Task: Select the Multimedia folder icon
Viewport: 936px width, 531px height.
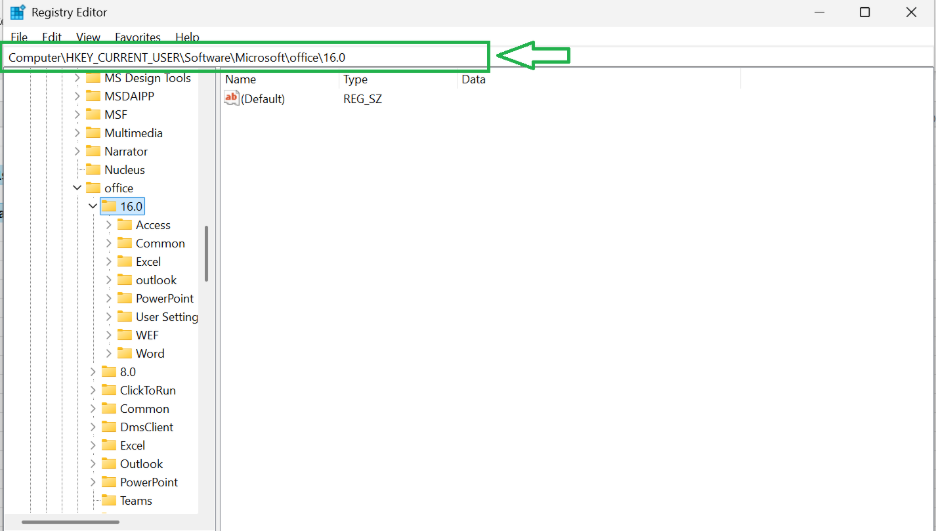Action: (x=93, y=133)
